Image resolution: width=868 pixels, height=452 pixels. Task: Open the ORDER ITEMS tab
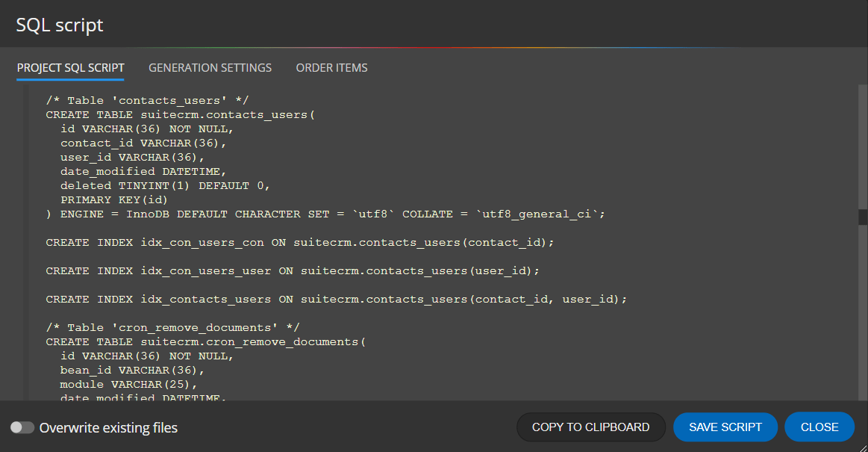click(x=331, y=67)
